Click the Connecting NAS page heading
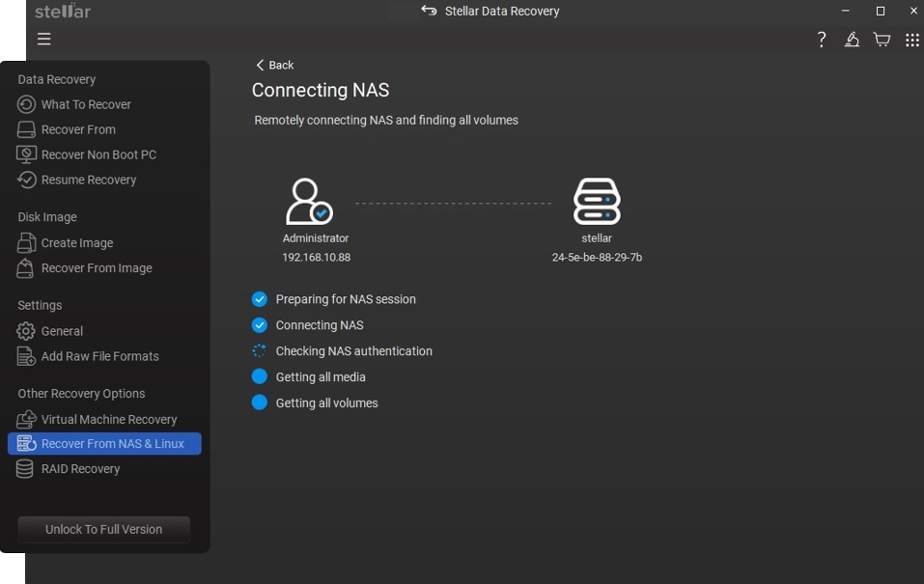Viewport: 924px width, 584px height. coord(321,90)
